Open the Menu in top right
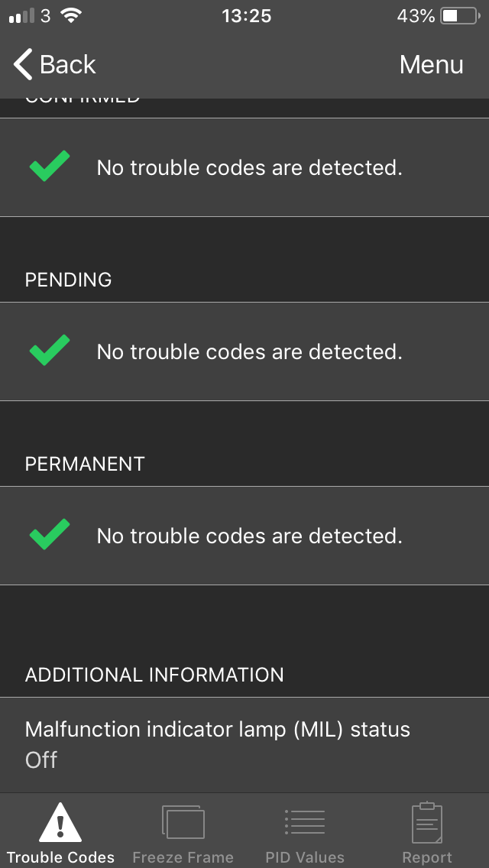This screenshot has height=868, width=489. [x=432, y=65]
